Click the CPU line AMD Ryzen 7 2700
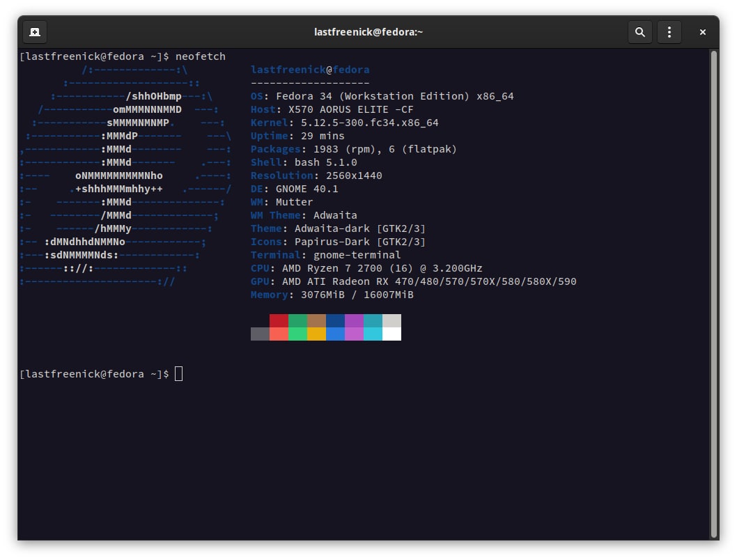 tap(366, 268)
